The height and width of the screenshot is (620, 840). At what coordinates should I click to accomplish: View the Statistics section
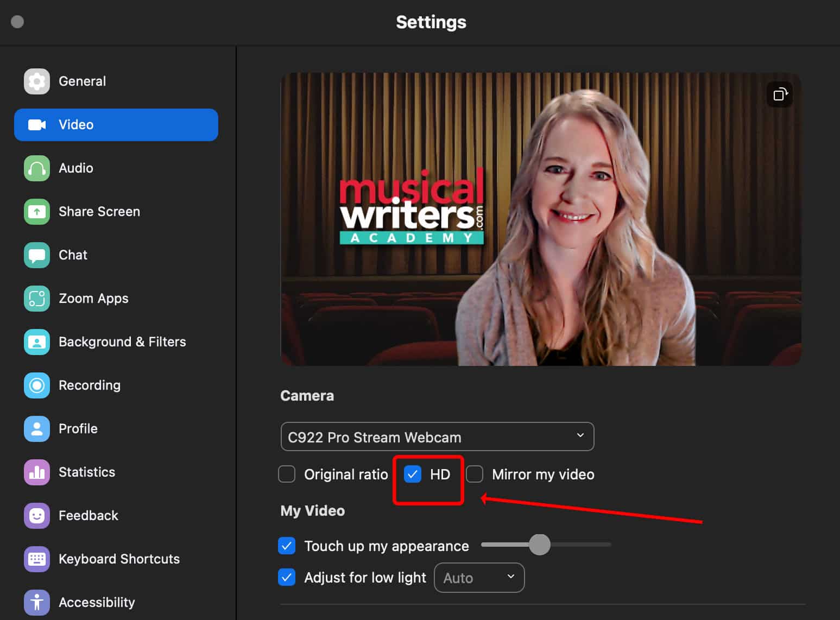click(x=87, y=472)
